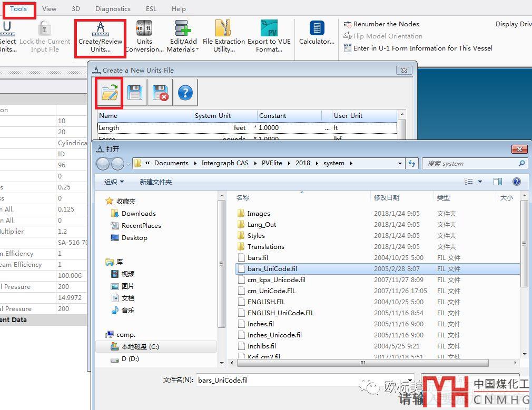Screen dimensions: 532x410
Task: Open the Diagnostics menu tab
Action: click(113, 8)
